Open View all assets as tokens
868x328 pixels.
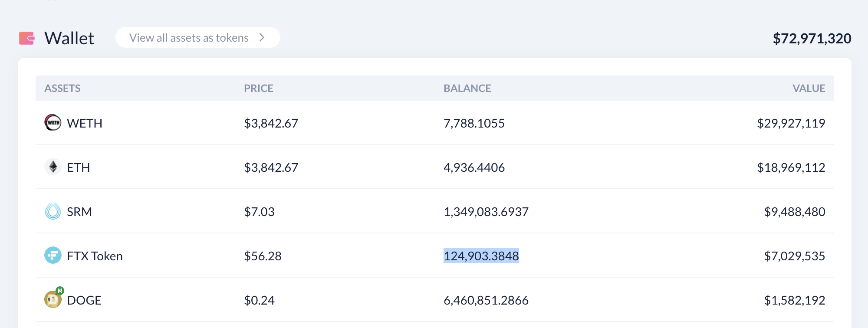(x=197, y=38)
